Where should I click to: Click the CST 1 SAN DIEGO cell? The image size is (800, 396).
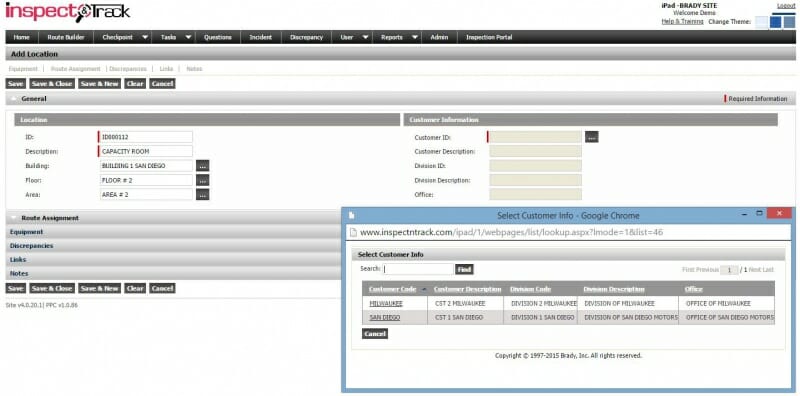pos(465,317)
